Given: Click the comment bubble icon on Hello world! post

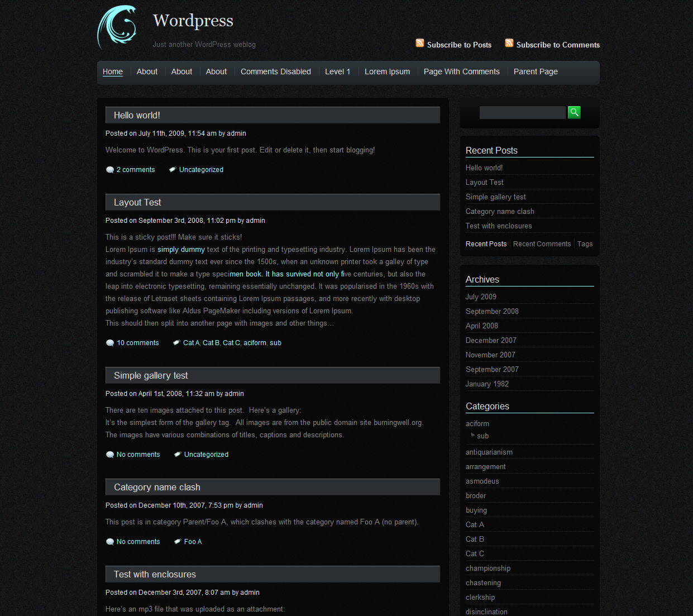Looking at the screenshot, I should tap(110, 169).
